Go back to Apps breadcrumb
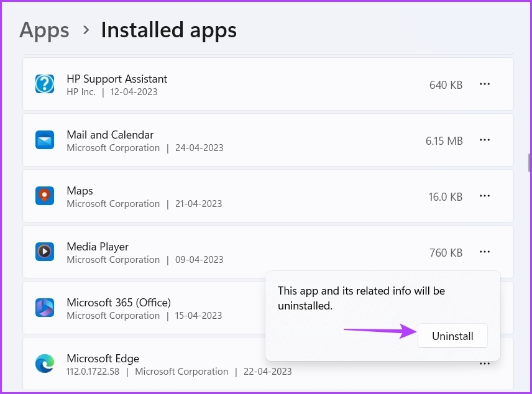The height and width of the screenshot is (394, 532). pyautogui.click(x=45, y=30)
